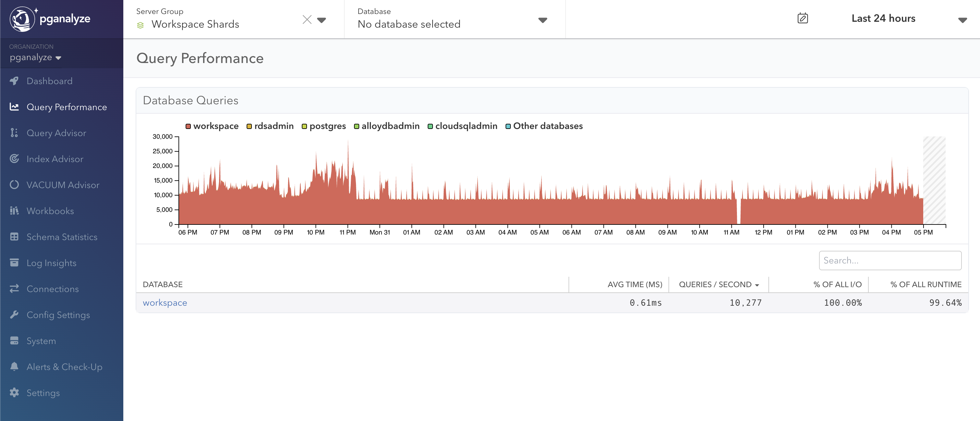This screenshot has height=421, width=980.
Task: Open the Last 24 hours dropdown
Action: point(962,20)
